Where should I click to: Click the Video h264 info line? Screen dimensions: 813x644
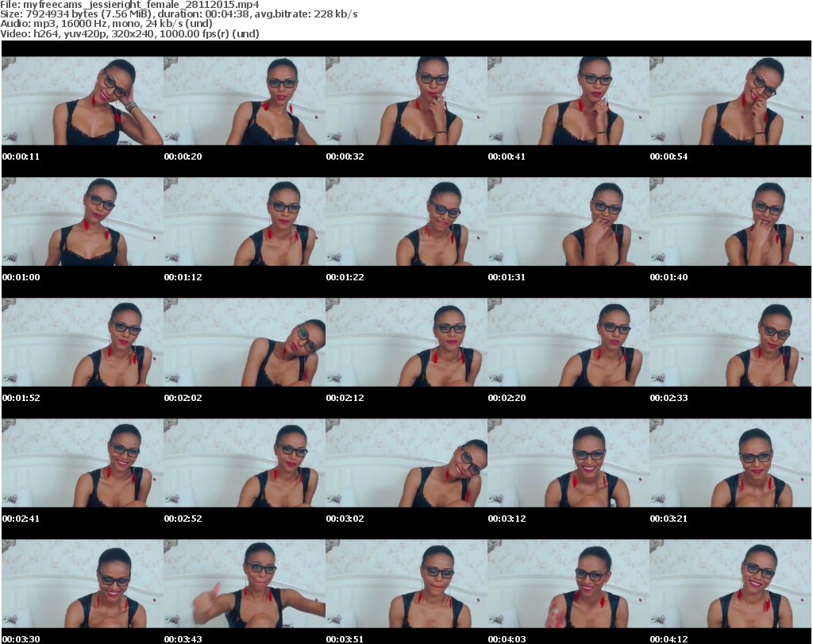(129, 33)
